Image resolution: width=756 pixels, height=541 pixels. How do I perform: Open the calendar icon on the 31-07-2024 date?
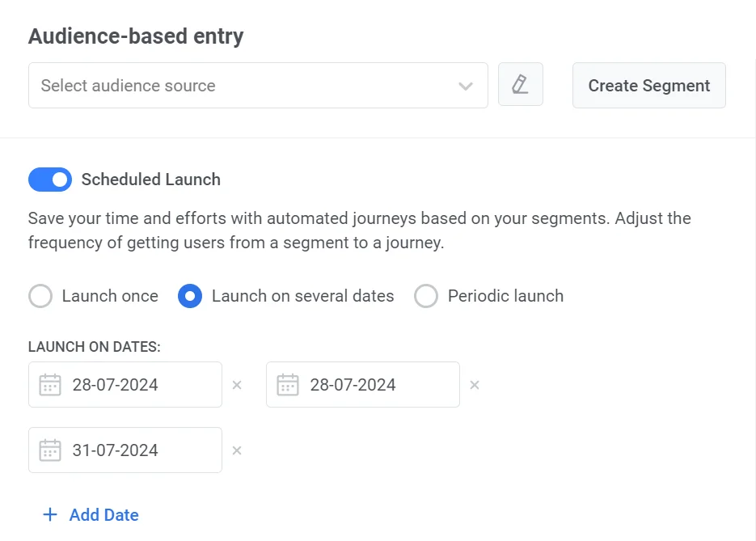coord(50,450)
